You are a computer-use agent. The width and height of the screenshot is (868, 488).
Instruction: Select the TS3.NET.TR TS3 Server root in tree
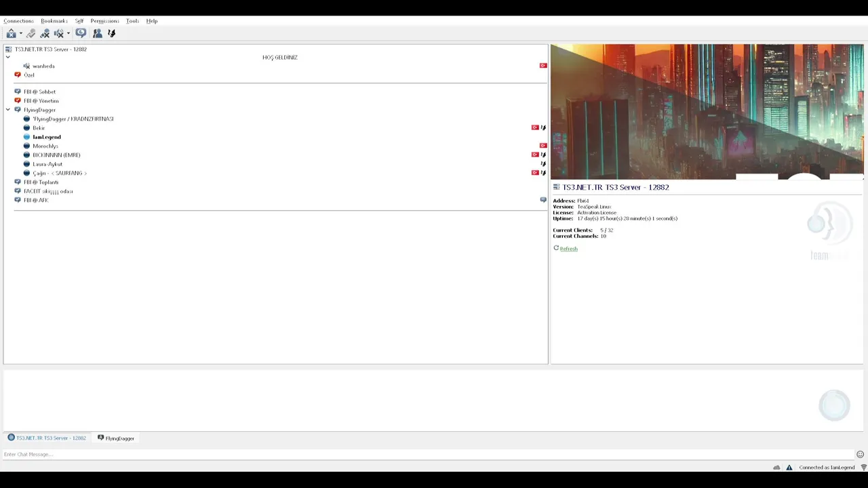point(51,49)
